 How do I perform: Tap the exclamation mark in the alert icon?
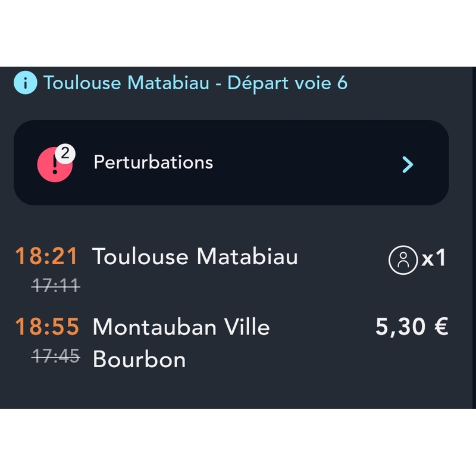coord(54,164)
